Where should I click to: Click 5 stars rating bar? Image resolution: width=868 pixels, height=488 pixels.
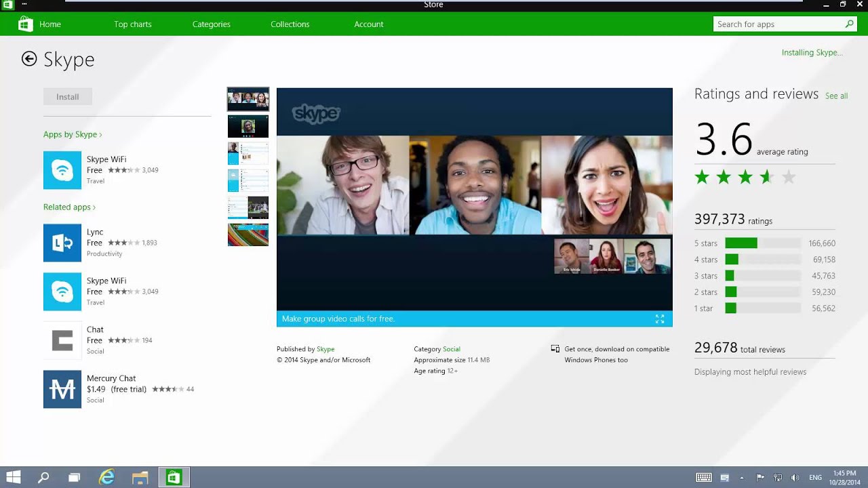[x=763, y=243]
